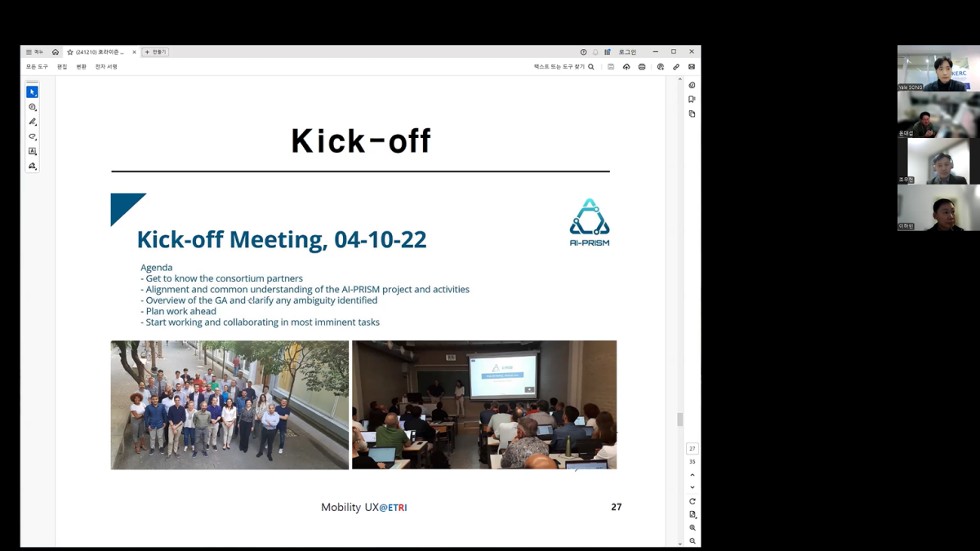Go to next page with down chevron

pos(693,487)
